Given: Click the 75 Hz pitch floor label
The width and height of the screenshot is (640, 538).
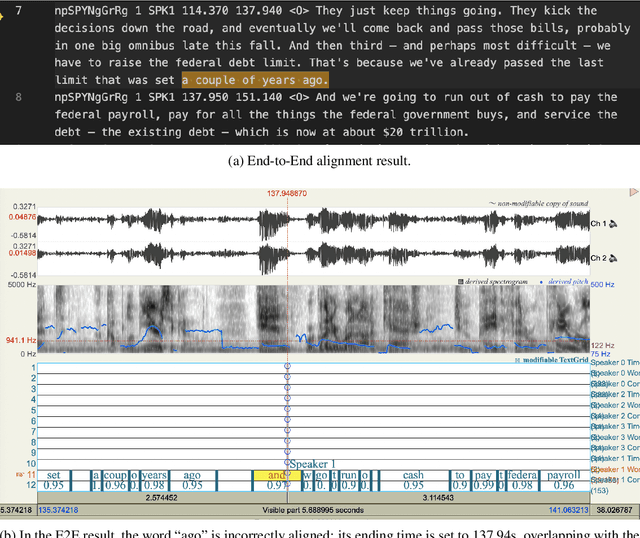Looking at the screenshot, I should pyautogui.click(x=600, y=354).
